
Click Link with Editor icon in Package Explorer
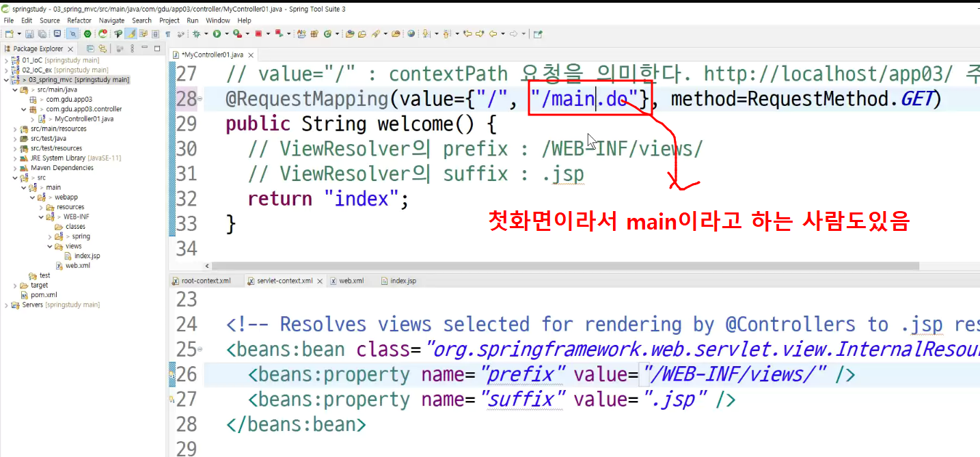coord(103,49)
